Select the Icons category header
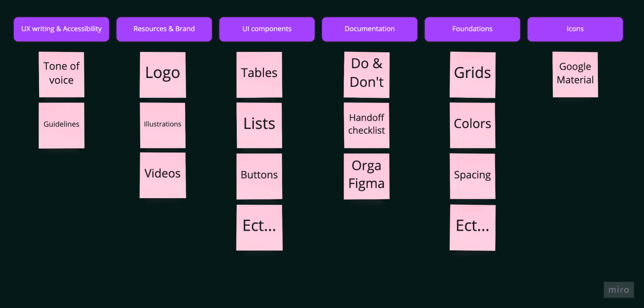This screenshot has height=308, width=644. (575, 29)
